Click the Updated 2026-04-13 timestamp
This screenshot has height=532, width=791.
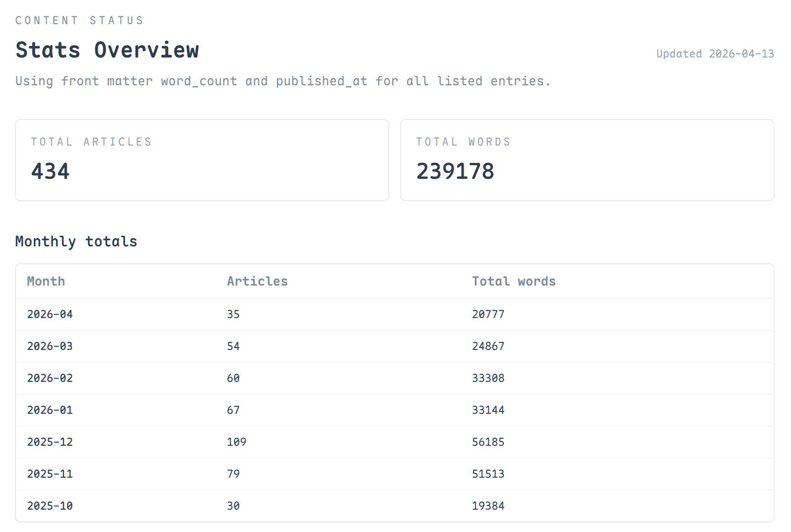click(715, 54)
